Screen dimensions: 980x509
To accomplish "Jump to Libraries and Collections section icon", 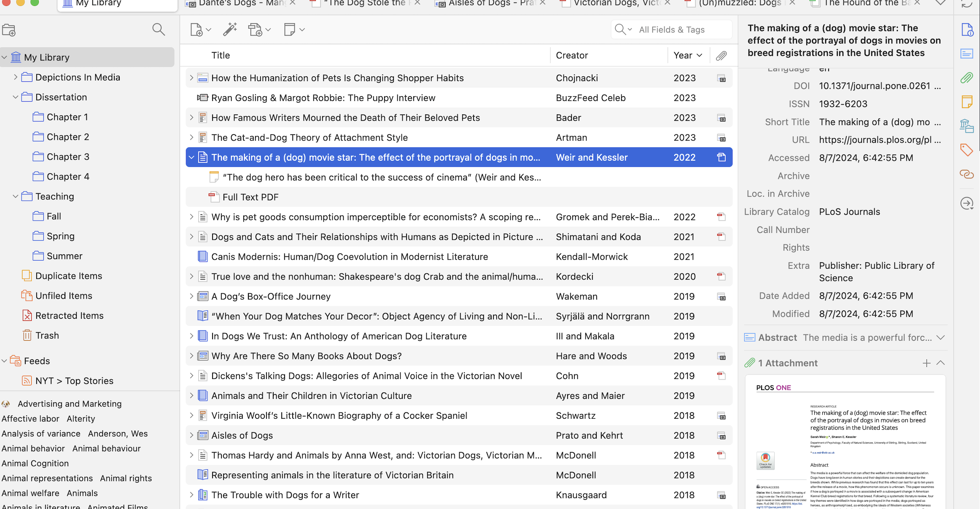I will pyautogui.click(x=967, y=126).
